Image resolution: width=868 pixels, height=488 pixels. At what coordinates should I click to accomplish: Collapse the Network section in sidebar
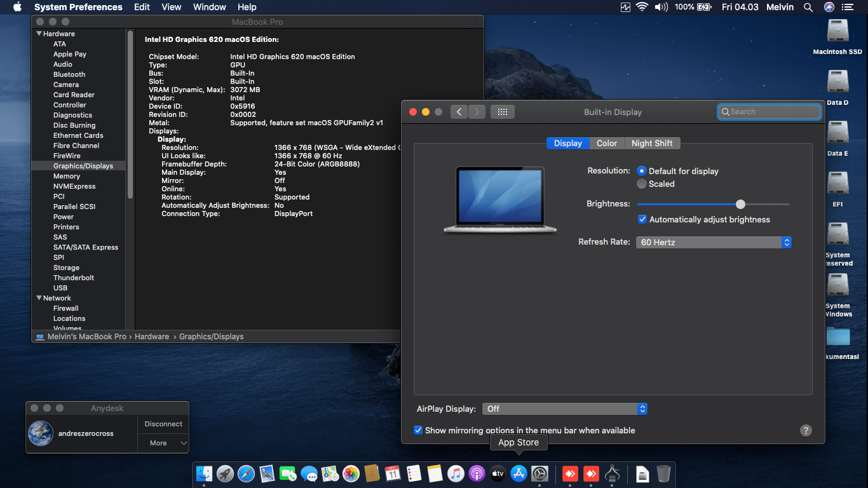click(x=39, y=298)
